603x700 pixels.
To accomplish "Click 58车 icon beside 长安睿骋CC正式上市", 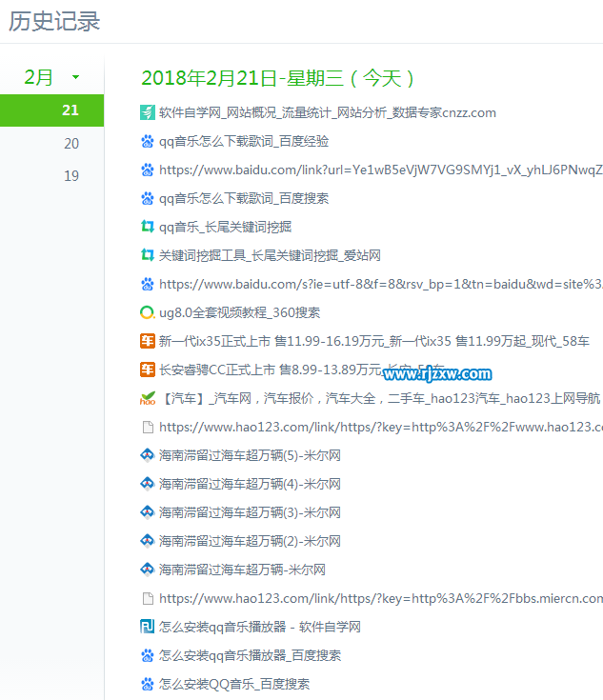I will click(148, 370).
